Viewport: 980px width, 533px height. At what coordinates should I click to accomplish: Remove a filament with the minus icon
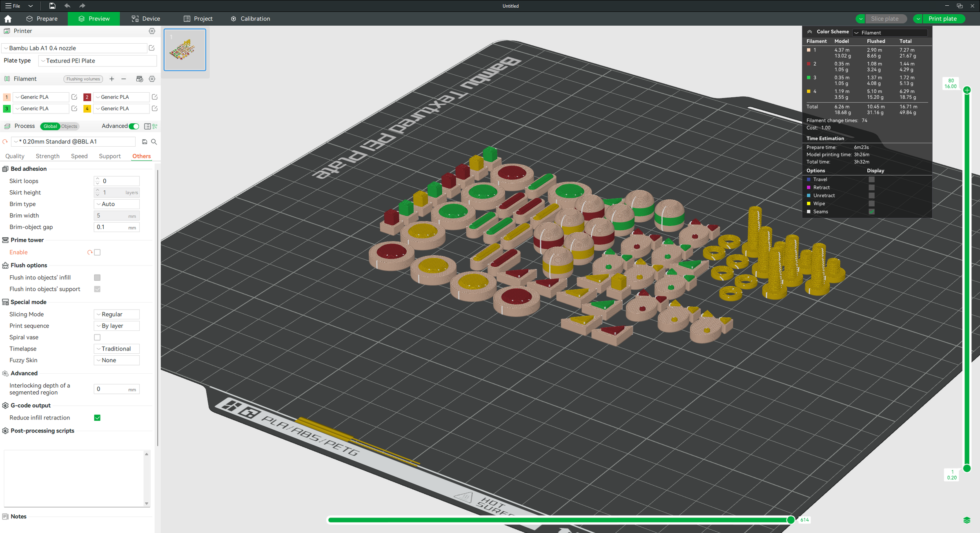[124, 79]
